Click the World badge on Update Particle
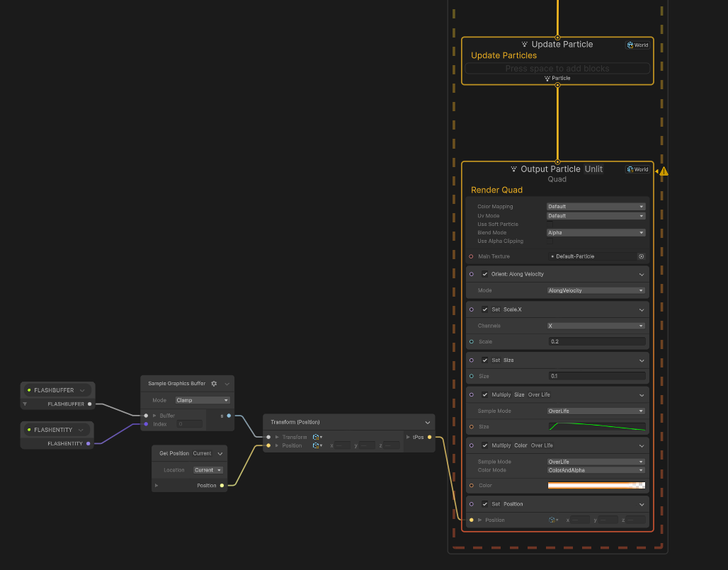728x570 pixels. pyautogui.click(x=637, y=45)
